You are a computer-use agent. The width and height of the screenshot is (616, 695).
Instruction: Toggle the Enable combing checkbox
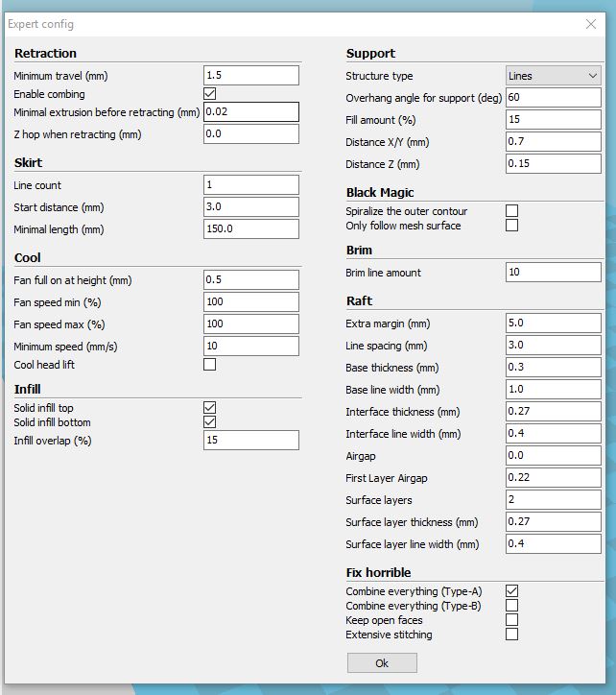coord(210,94)
